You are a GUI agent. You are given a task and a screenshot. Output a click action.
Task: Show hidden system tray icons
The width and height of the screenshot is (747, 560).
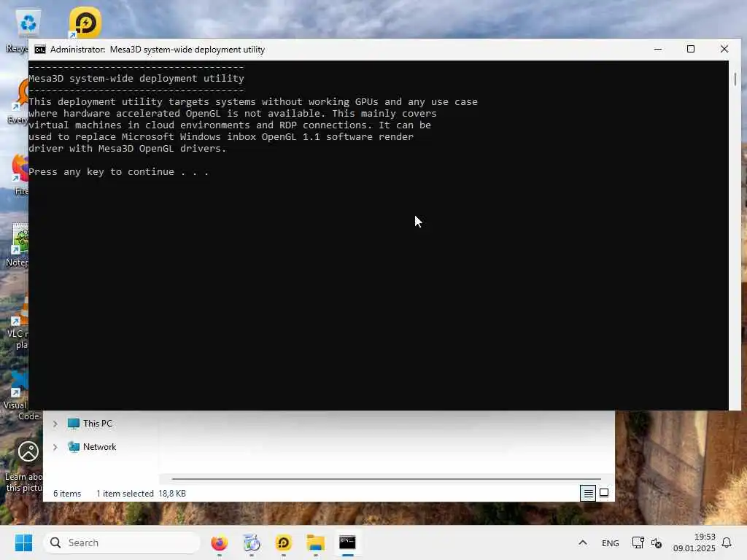tap(583, 542)
